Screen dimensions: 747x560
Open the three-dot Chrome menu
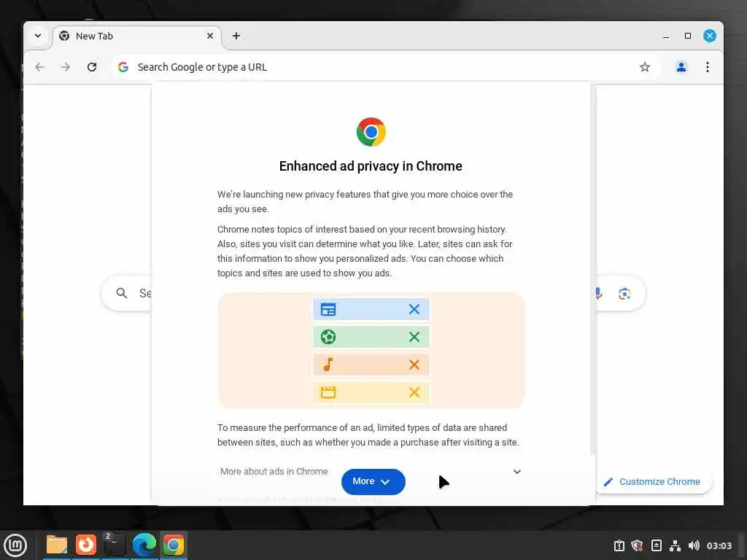(708, 67)
